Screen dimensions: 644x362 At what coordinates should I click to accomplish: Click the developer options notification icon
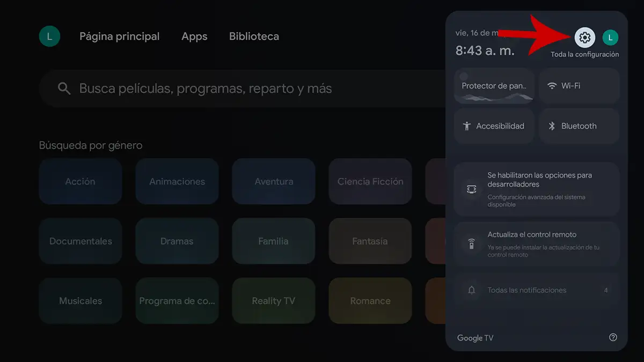[x=471, y=189]
